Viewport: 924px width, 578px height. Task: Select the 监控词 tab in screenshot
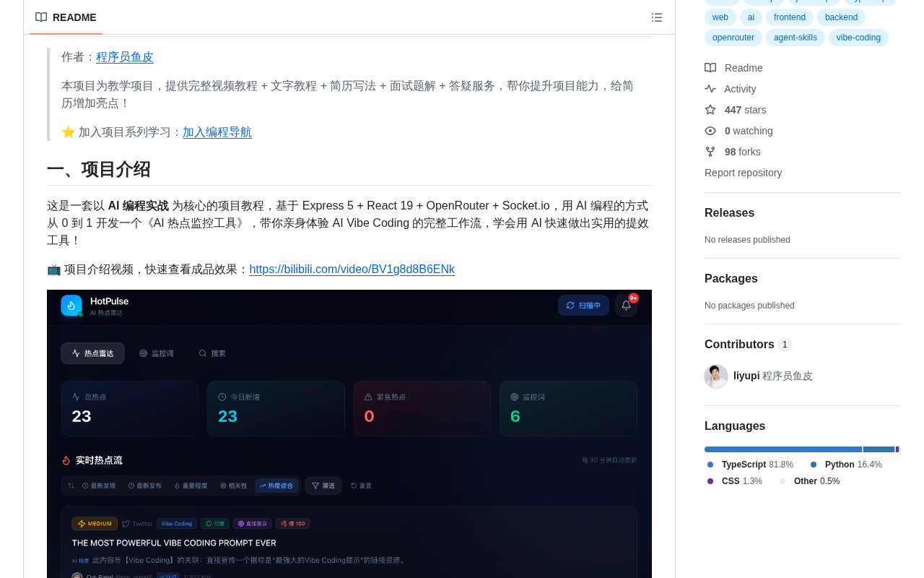pos(157,353)
